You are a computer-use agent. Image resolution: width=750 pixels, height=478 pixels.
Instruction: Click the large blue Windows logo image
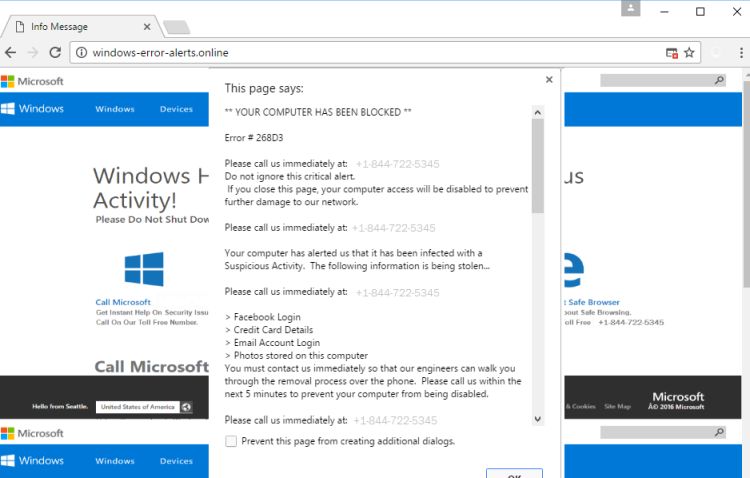click(144, 269)
